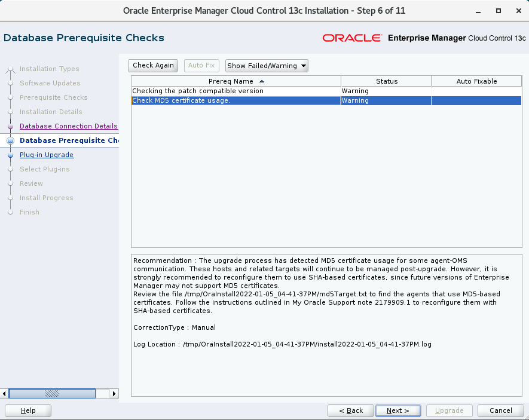
Task: Click the sidebar horizontal scrollbar thumb
Action: 52,393
